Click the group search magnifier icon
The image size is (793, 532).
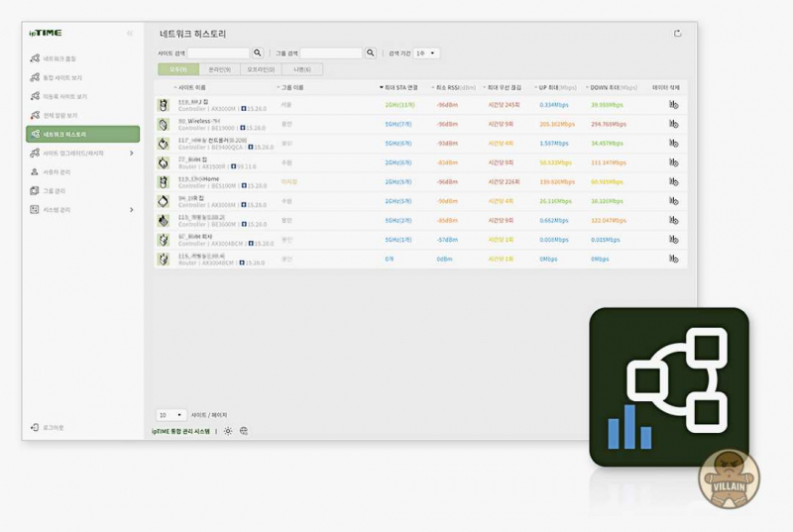click(x=371, y=53)
